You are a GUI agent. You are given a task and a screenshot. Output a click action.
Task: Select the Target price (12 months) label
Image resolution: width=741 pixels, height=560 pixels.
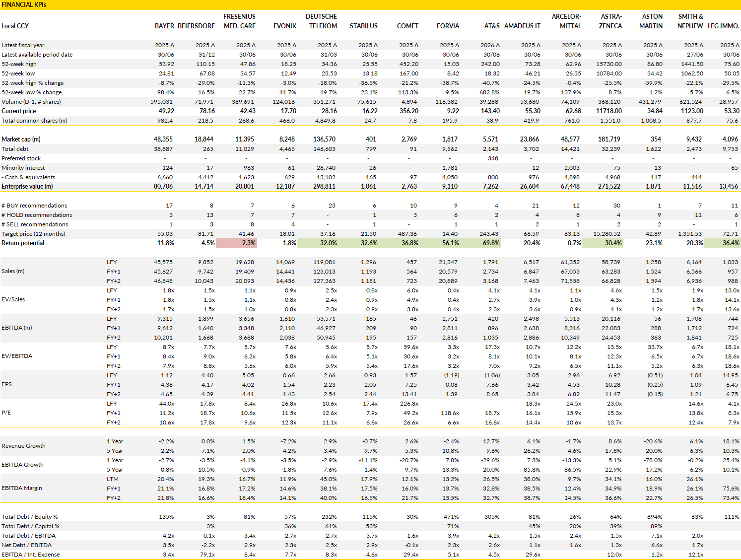(33, 234)
